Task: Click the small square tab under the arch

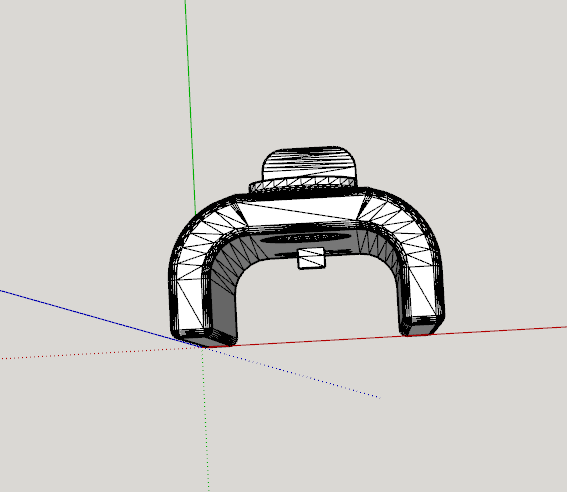Action: (311, 258)
